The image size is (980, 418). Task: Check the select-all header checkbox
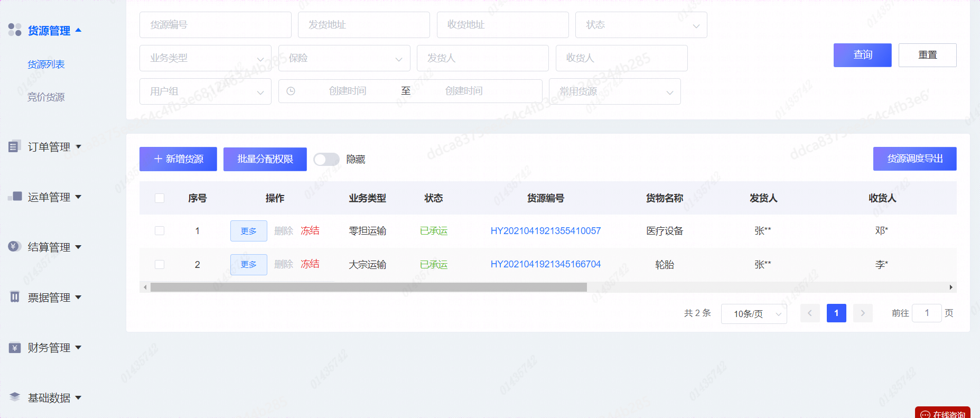(160, 198)
